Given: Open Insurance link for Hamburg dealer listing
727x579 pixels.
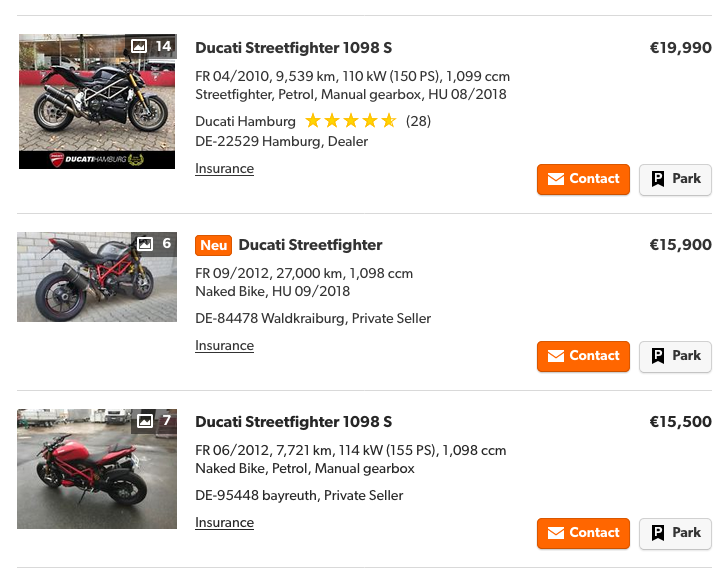Looking at the screenshot, I should [x=224, y=169].
